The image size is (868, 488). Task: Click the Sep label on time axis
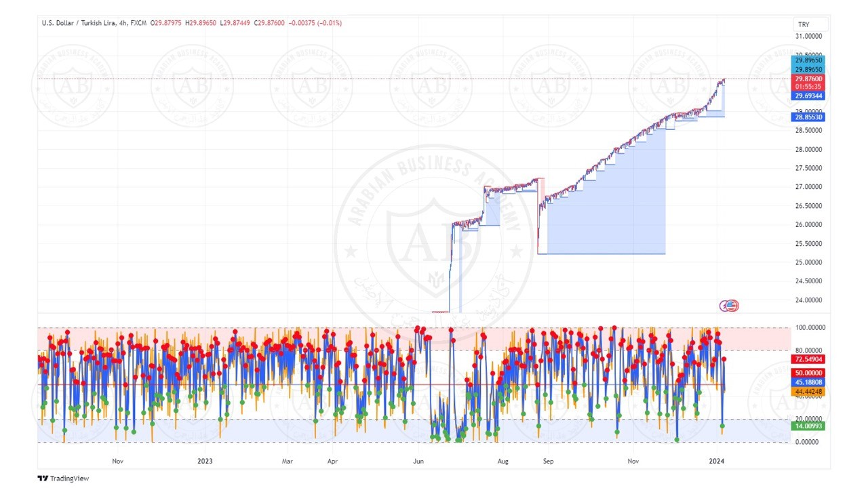click(549, 461)
